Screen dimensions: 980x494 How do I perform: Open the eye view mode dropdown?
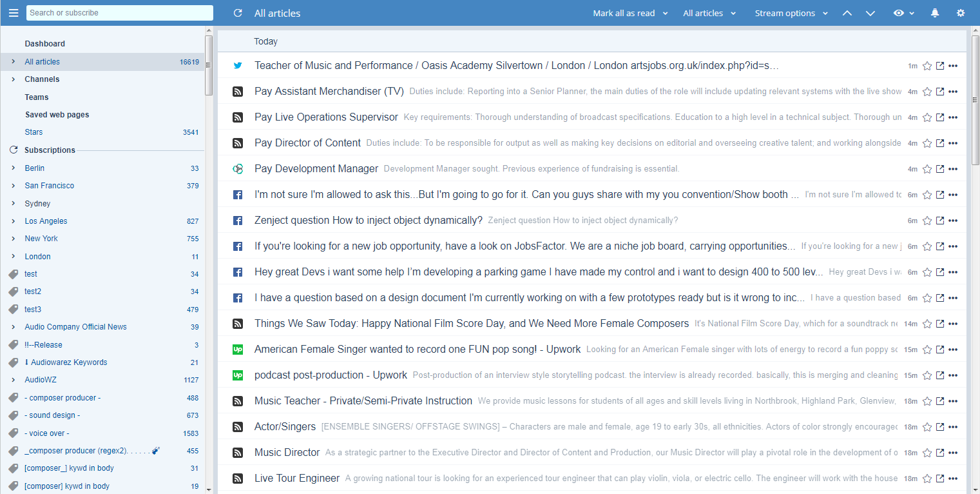click(904, 13)
